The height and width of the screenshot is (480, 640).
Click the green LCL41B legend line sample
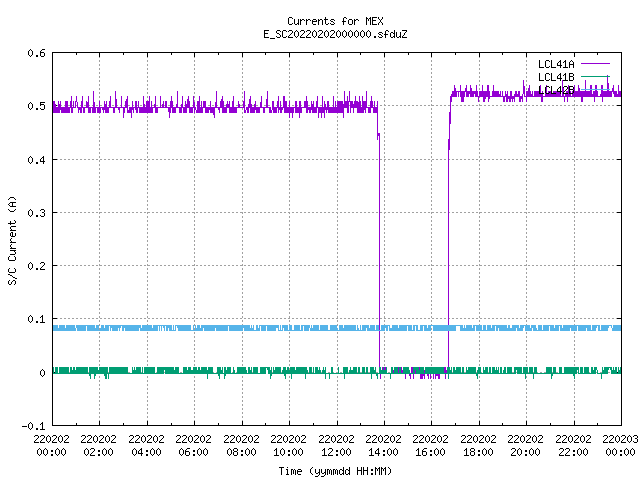click(x=595, y=76)
